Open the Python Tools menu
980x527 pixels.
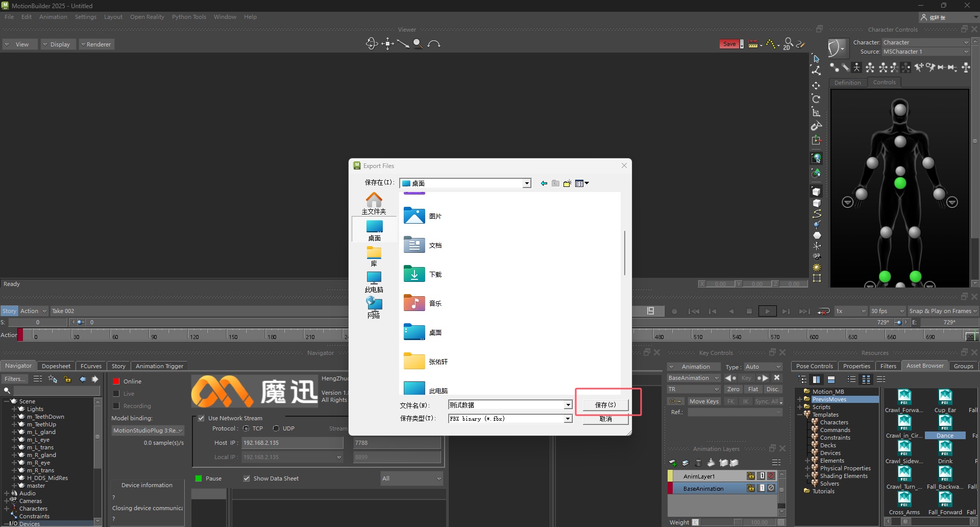(188, 17)
